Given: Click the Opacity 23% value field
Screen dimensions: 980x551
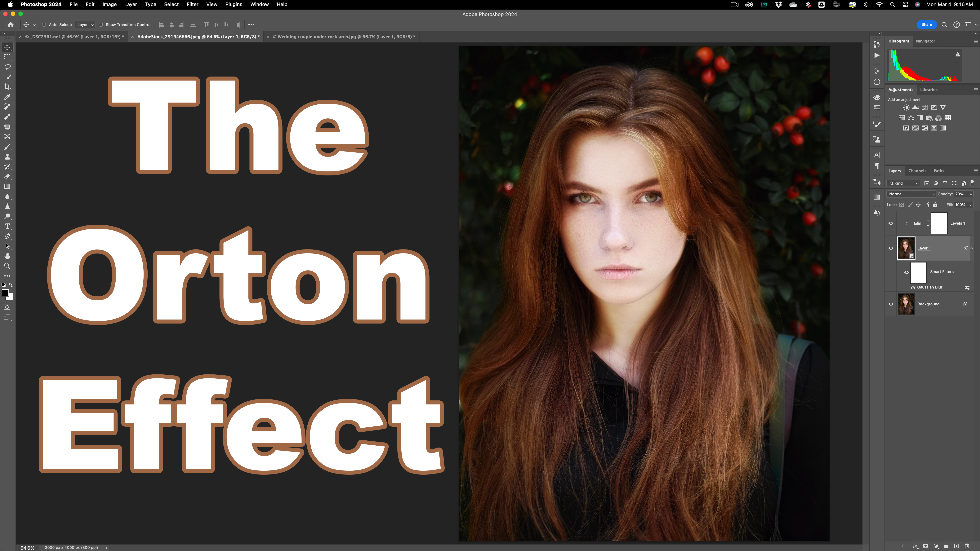Looking at the screenshot, I should point(960,194).
